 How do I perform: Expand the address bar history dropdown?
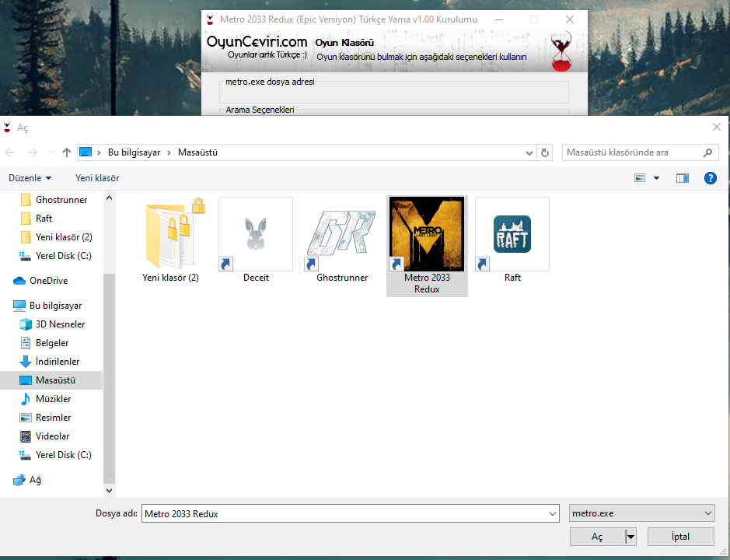coord(529,152)
